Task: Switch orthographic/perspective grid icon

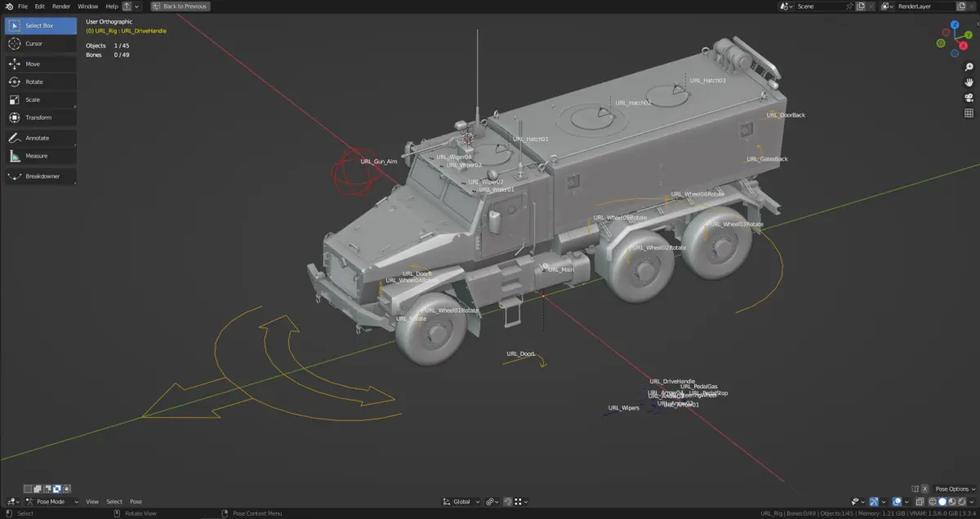Action: tap(969, 113)
